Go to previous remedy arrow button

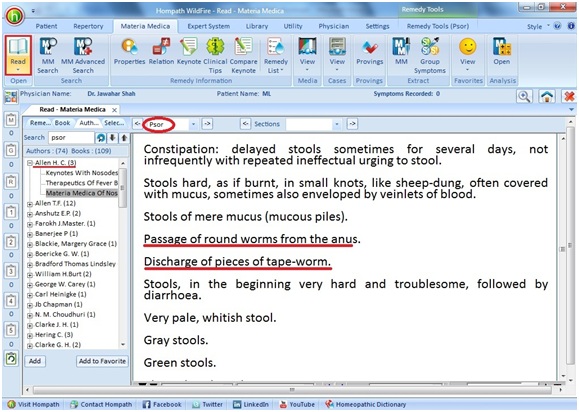click(137, 124)
